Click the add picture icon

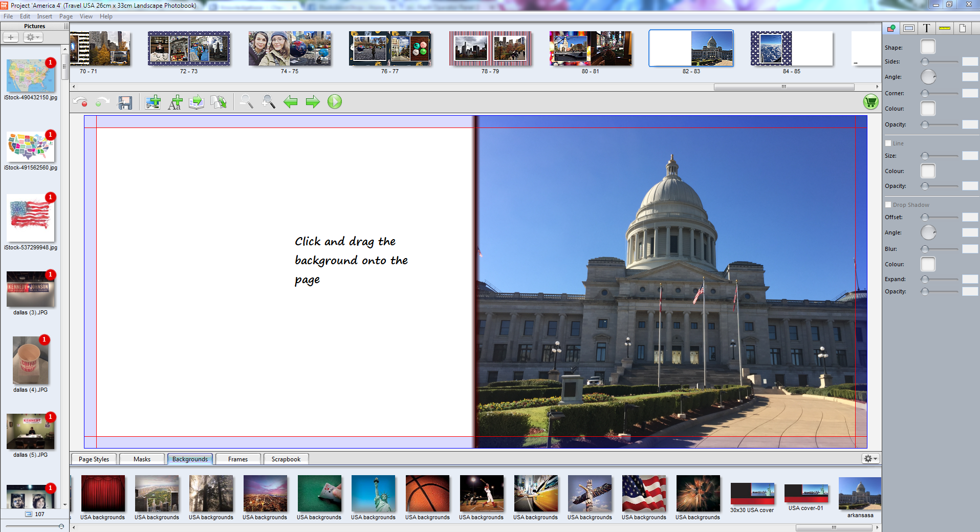pos(153,102)
